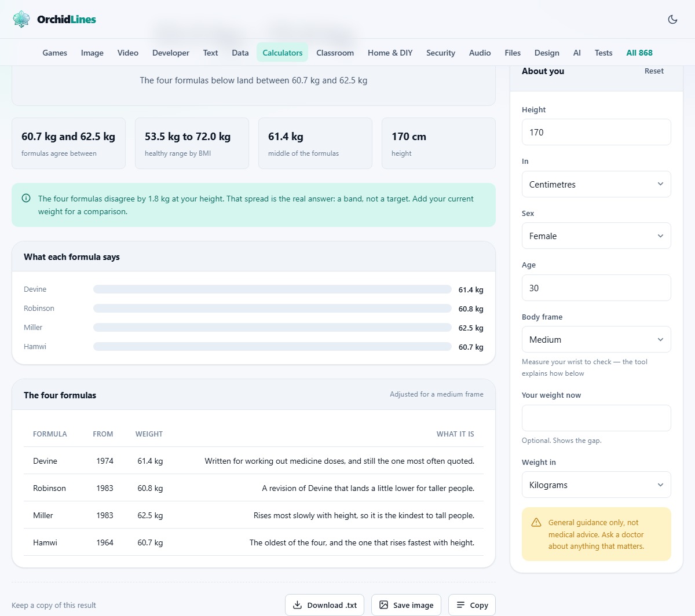Screen dimensions: 695x616
Task: Open the Audio category
Action: tap(480, 53)
